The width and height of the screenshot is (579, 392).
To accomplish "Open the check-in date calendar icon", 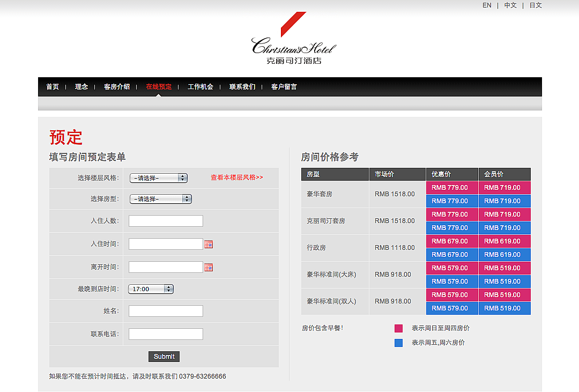I will 209,245.
